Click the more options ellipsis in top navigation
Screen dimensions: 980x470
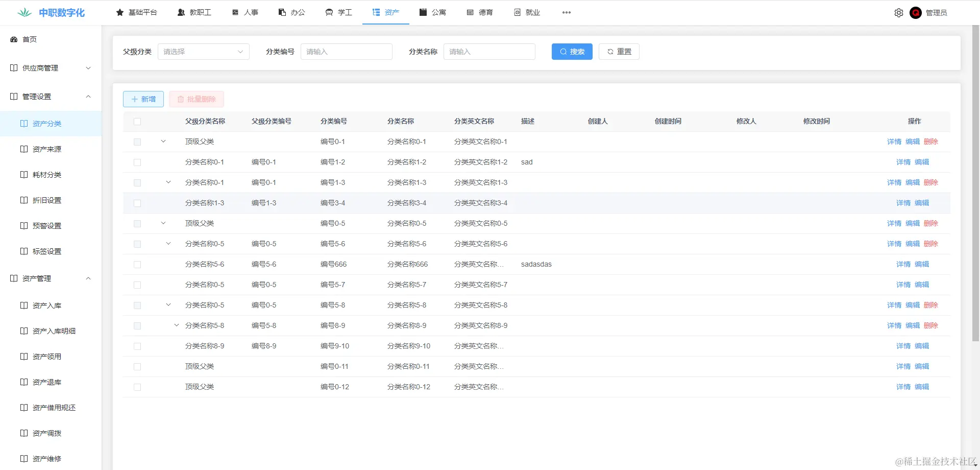567,12
